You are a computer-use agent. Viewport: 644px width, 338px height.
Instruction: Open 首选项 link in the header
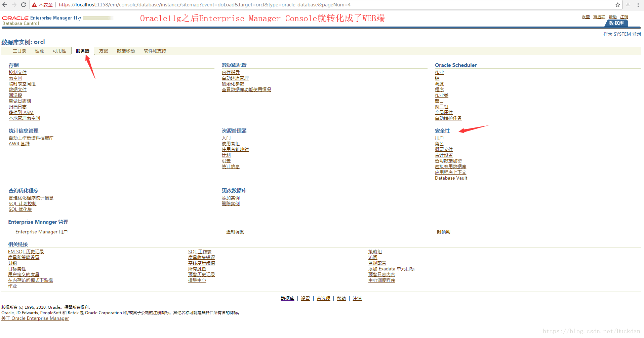point(599,17)
